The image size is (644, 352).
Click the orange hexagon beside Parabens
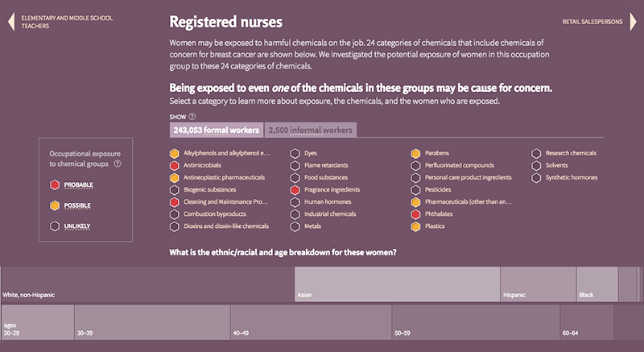[415, 153]
